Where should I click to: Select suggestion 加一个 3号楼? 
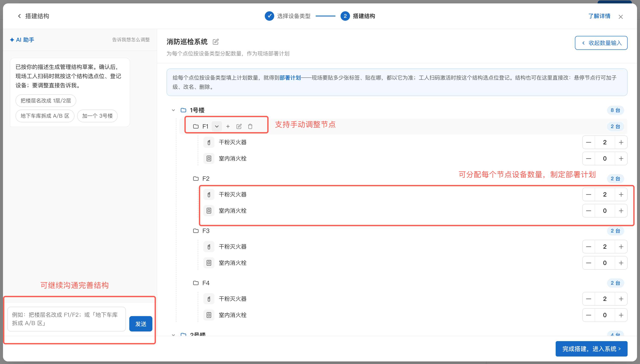click(x=97, y=116)
